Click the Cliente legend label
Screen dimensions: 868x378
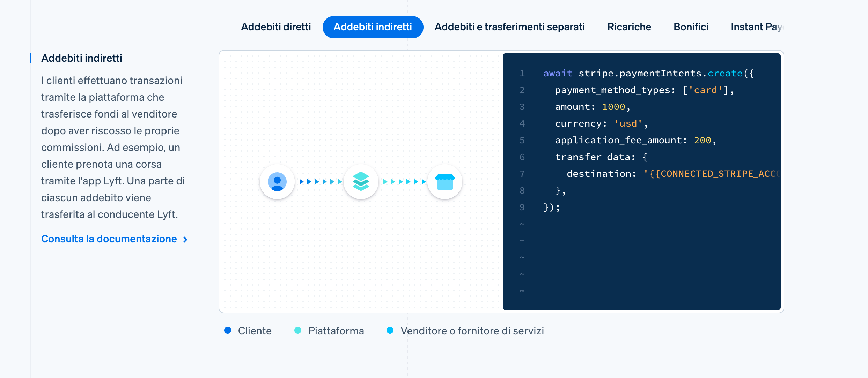click(x=255, y=331)
